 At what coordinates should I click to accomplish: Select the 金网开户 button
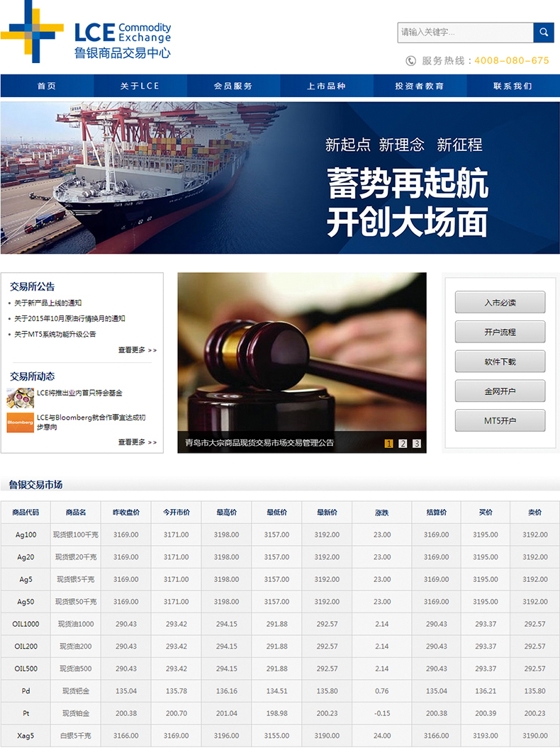500,391
